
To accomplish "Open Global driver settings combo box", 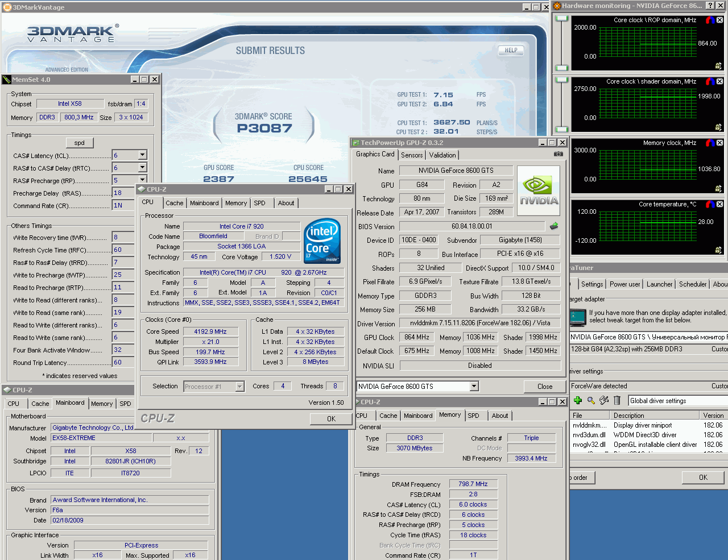I will tap(678, 401).
